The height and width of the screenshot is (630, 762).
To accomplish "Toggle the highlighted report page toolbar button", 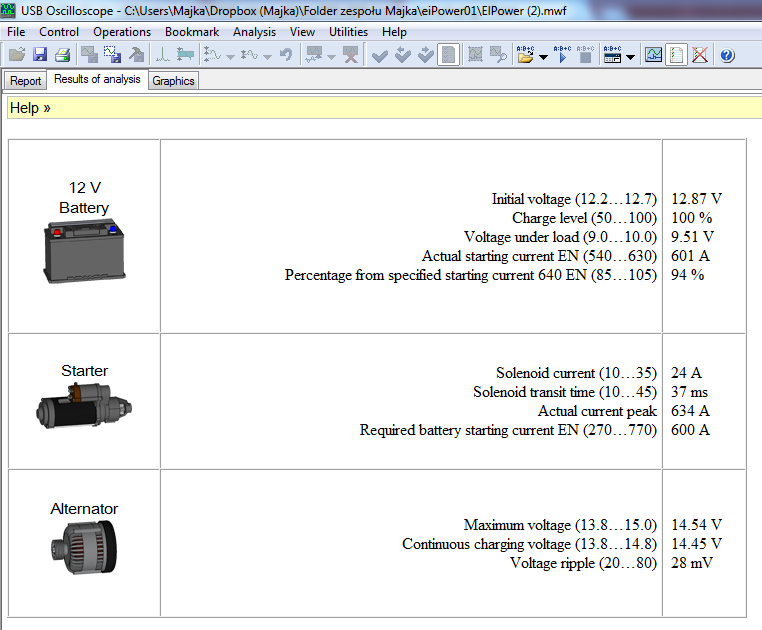I will (449, 56).
